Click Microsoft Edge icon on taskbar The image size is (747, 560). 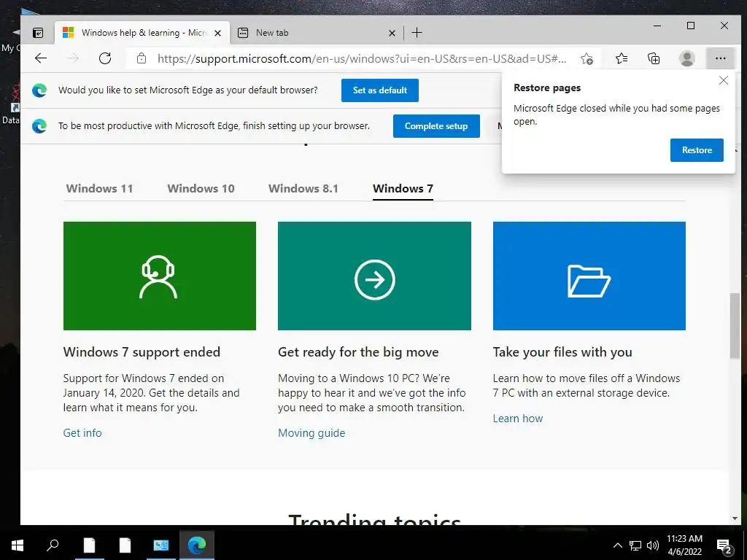[197, 545]
